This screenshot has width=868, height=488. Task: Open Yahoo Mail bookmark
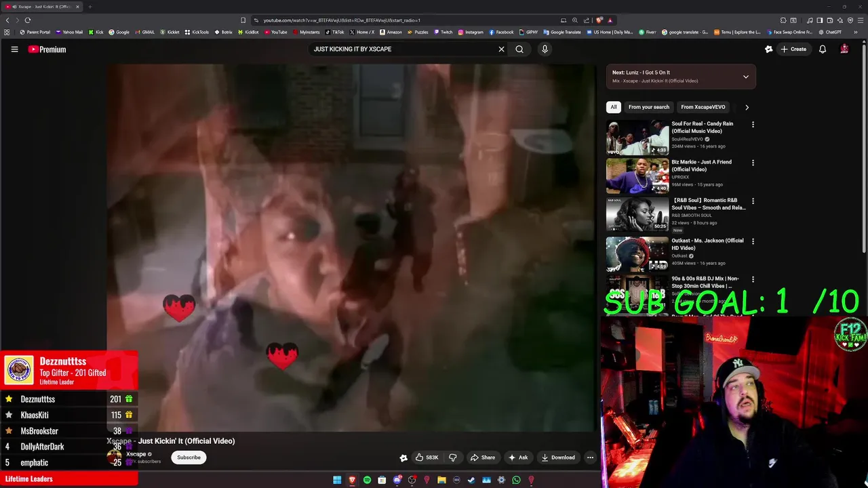[69, 32]
